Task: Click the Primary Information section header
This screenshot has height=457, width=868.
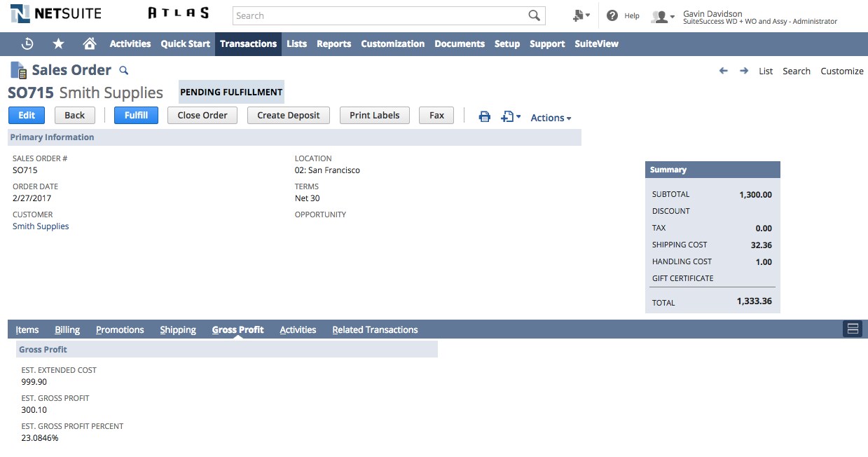Action: pos(294,137)
